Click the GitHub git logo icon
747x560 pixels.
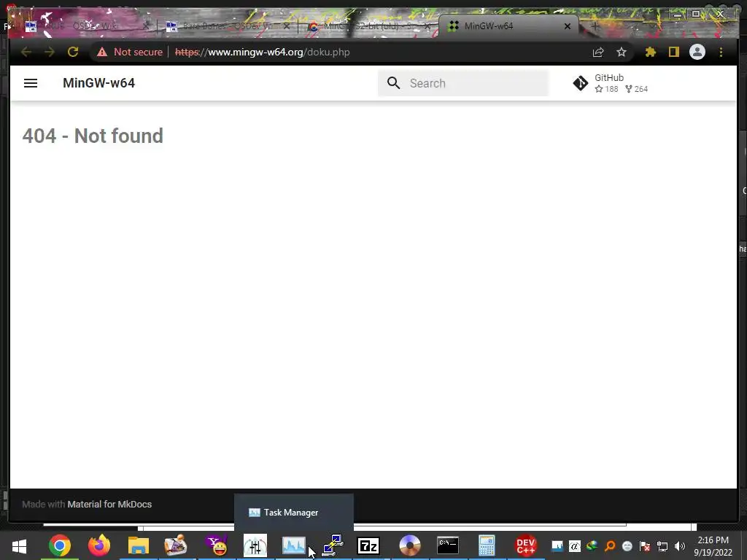[x=580, y=83]
